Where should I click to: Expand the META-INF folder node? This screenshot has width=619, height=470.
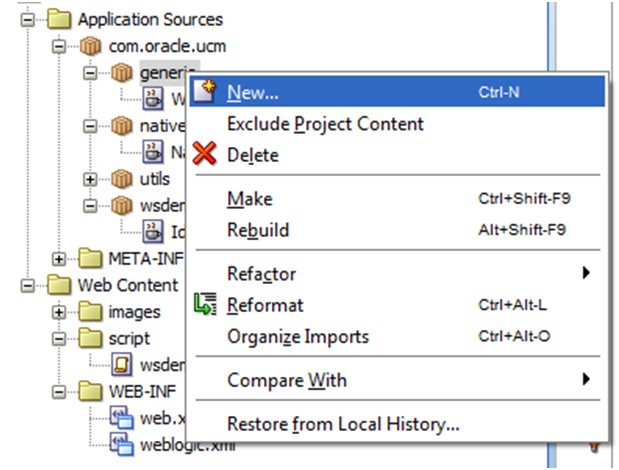coord(59,259)
